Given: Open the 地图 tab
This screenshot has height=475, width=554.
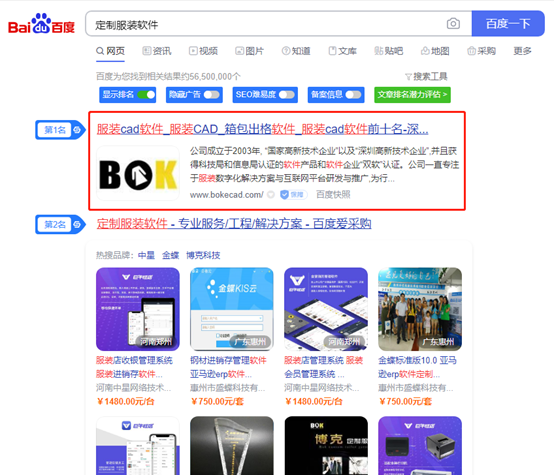Looking at the screenshot, I should pyautogui.click(x=435, y=51).
